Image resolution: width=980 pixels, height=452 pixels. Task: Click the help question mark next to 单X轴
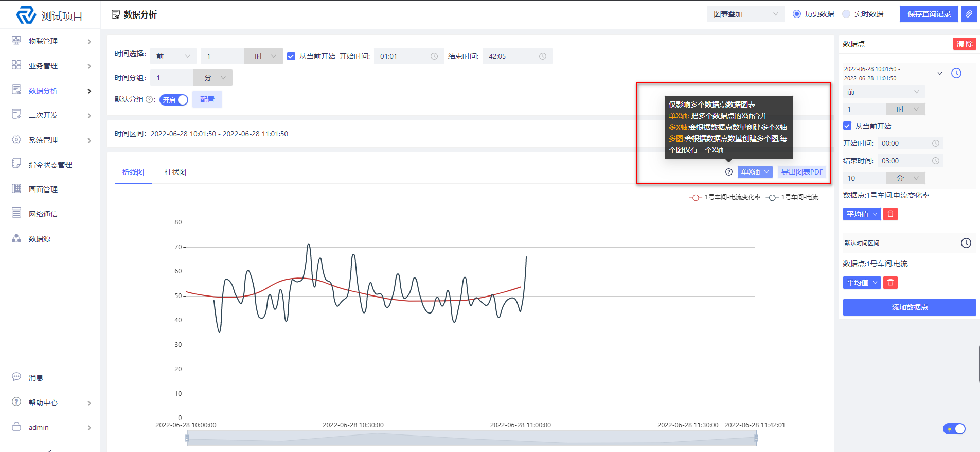coord(729,172)
